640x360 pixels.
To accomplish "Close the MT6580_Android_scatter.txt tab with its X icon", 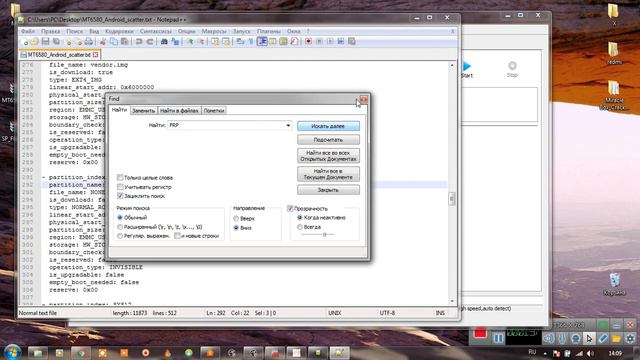I will point(96,55).
